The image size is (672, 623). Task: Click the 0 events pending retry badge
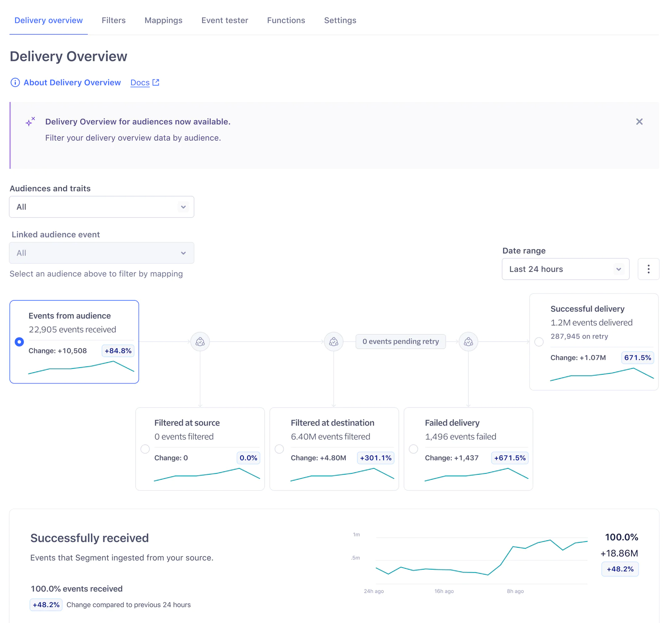(401, 342)
